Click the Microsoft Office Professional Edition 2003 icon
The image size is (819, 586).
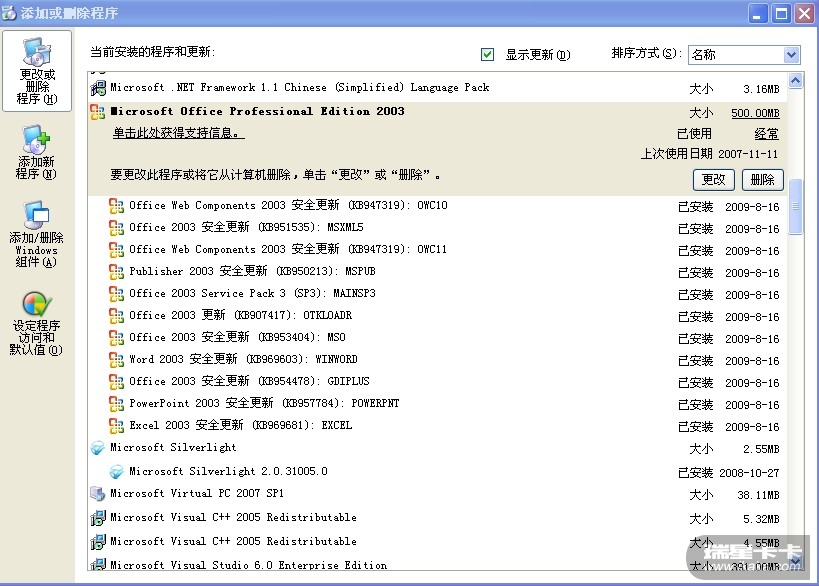98,111
